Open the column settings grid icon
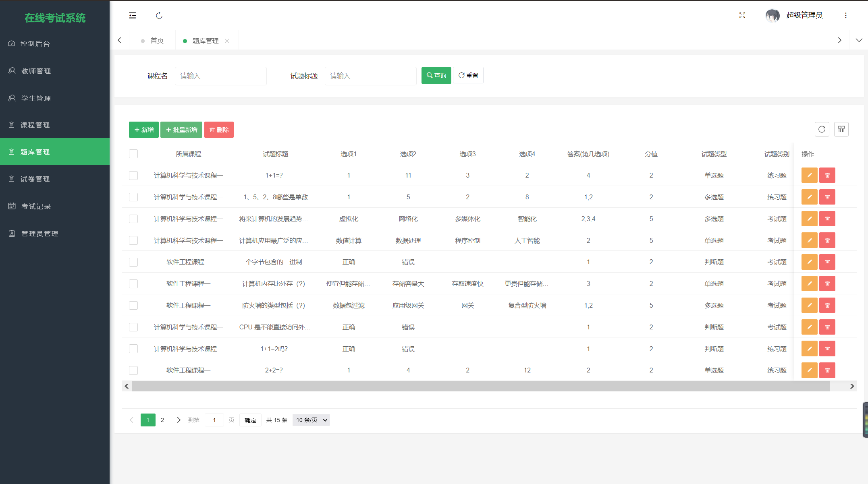The height and width of the screenshot is (484, 868). tap(841, 129)
